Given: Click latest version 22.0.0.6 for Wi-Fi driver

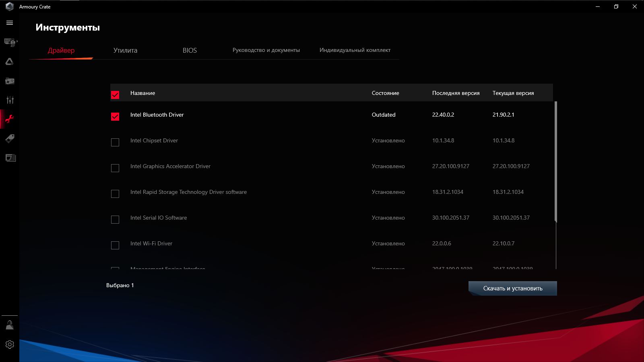Looking at the screenshot, I should pyautogui.click(x=442, y=243).
